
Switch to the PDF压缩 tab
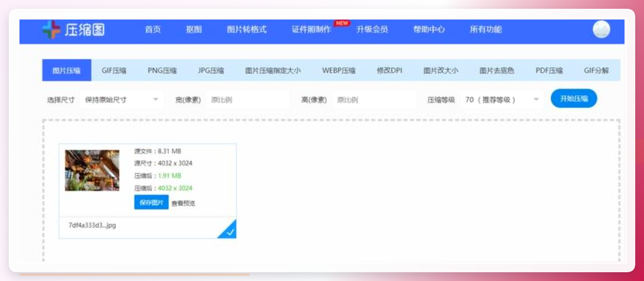549,70
